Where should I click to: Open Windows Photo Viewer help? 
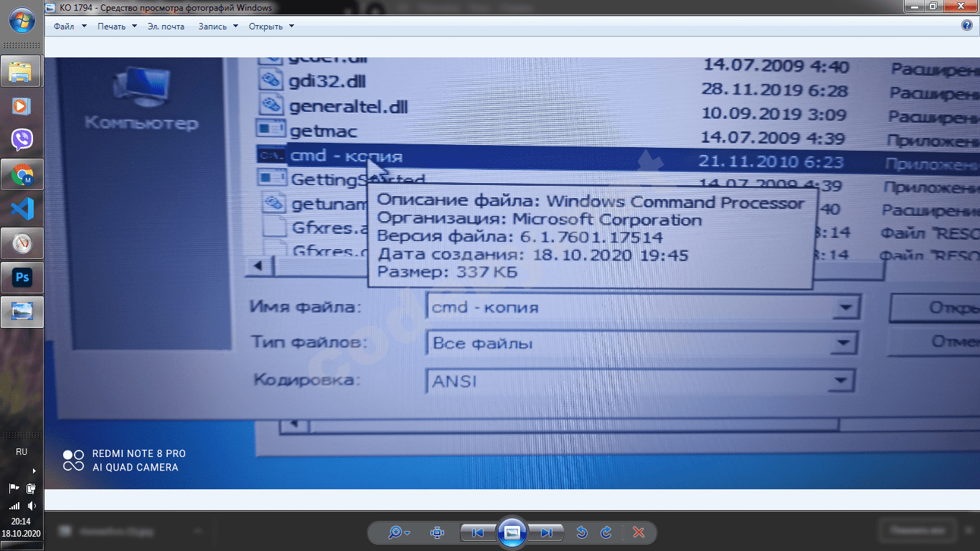(x=966, y=26)
